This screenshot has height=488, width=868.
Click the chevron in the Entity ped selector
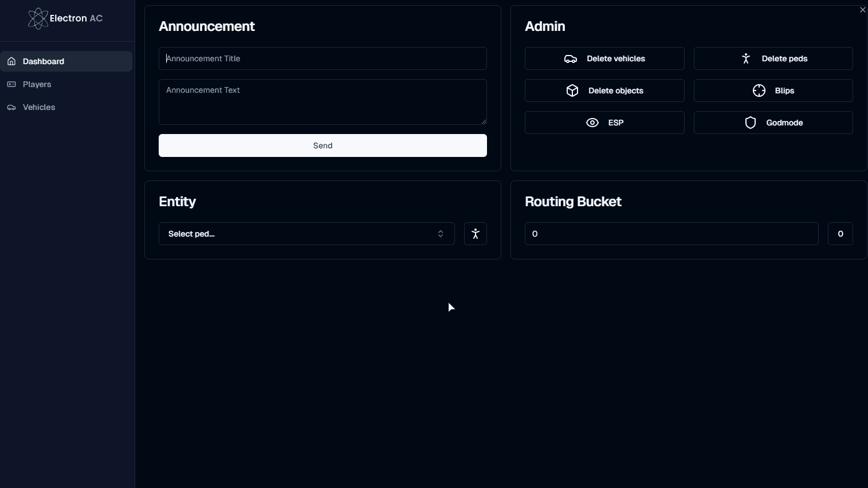(441, 234)
